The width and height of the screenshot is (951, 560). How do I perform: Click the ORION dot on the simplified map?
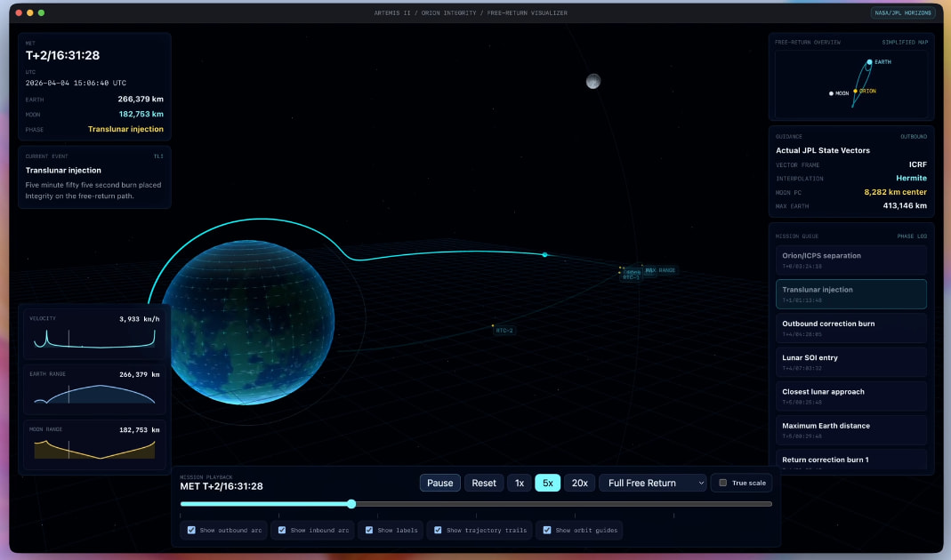tap(855, 91)
